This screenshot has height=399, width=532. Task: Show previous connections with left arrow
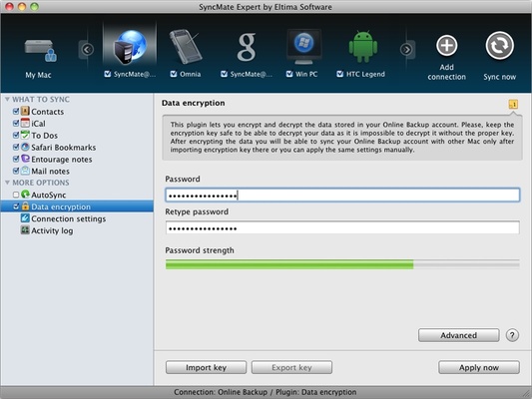(87, 50)
